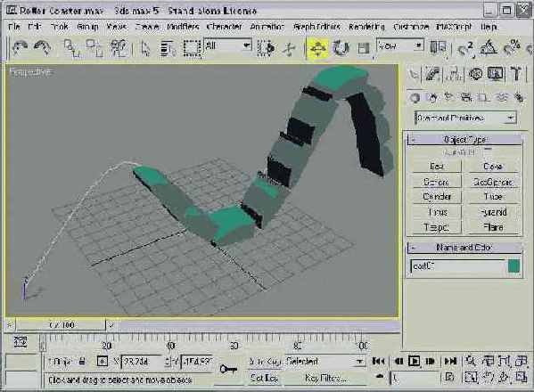Open the reference coordinate View dropdown

399,45
